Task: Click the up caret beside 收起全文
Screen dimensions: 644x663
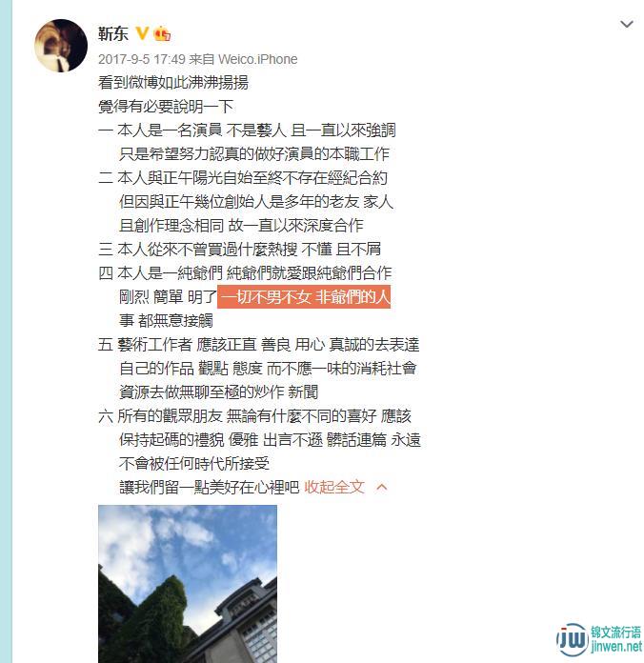Action: tap(381, 487)
